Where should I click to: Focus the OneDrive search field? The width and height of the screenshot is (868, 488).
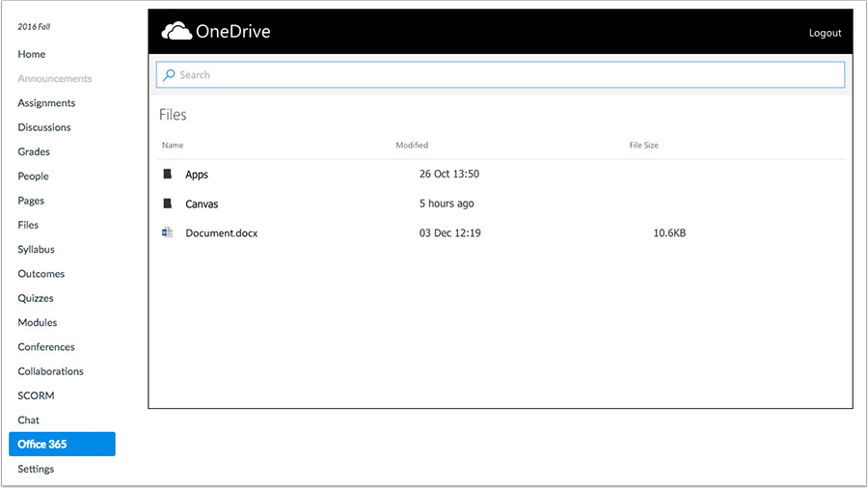click(502, 75)
